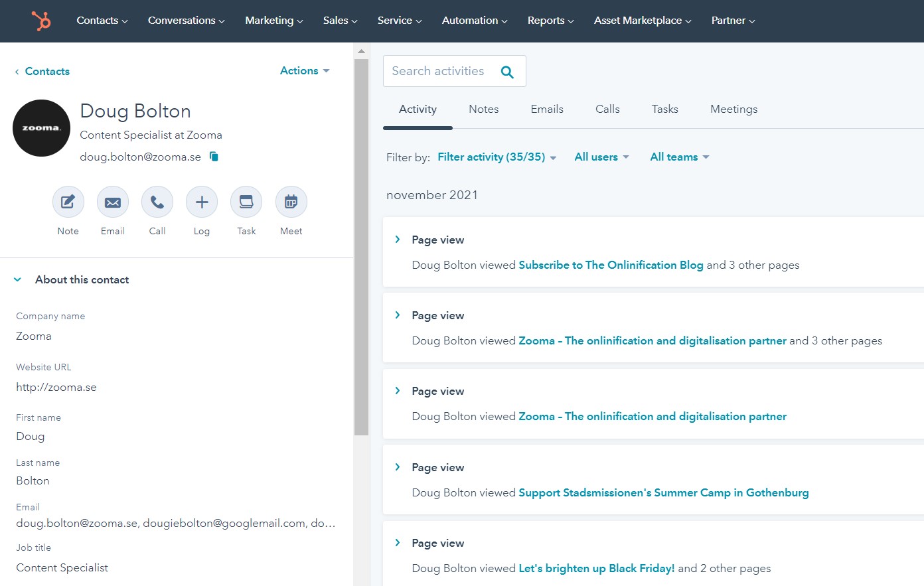
Task: Open the All teams filter dropdown
Action: tap(680, 157)
